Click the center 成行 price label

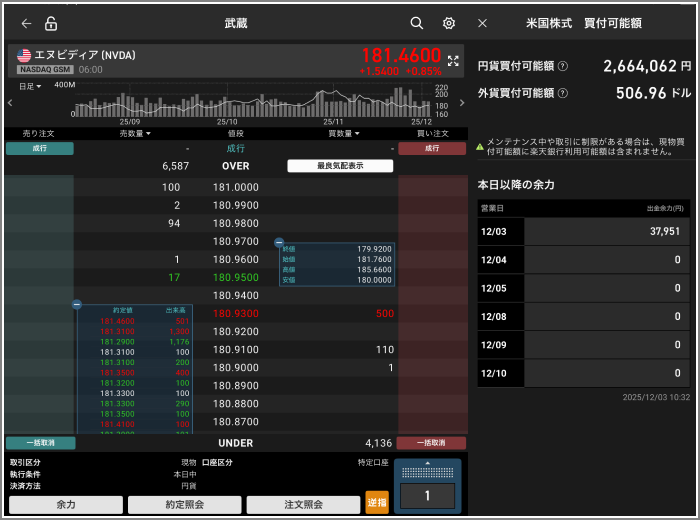click(236, 148)
